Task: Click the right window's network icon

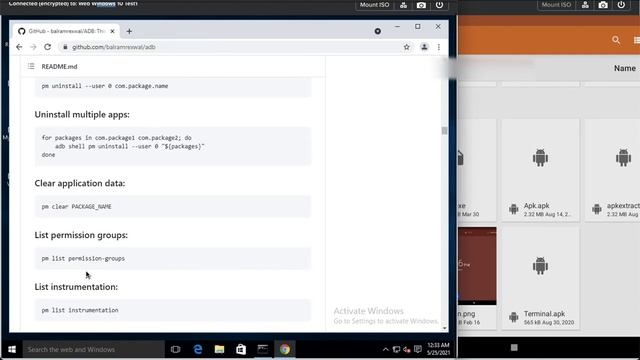Action: click(585, 5)
